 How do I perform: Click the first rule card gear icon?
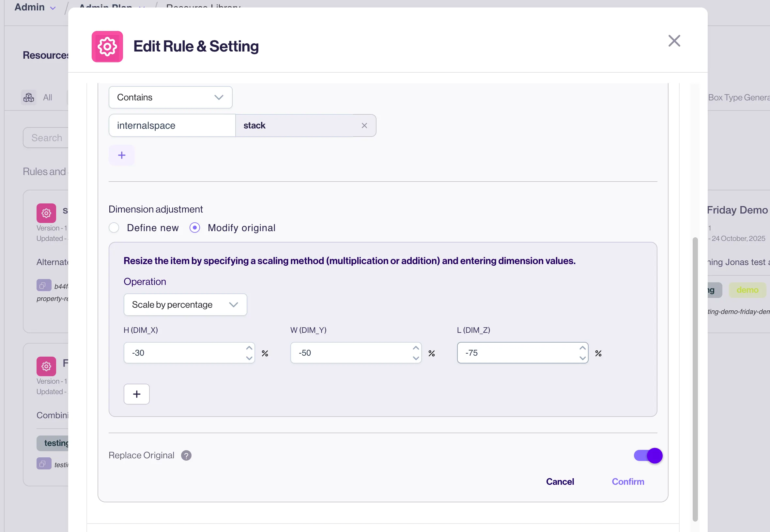[46, 213]
